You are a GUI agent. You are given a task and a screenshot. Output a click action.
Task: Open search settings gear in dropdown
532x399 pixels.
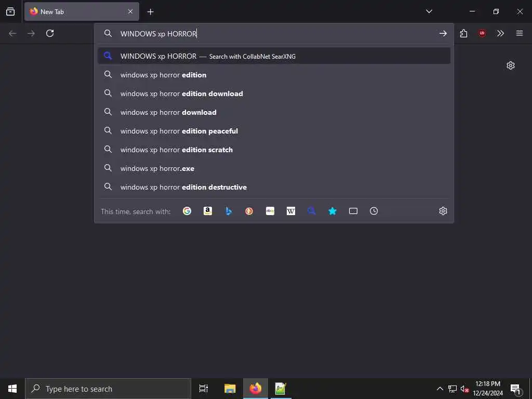click(443, 211)
